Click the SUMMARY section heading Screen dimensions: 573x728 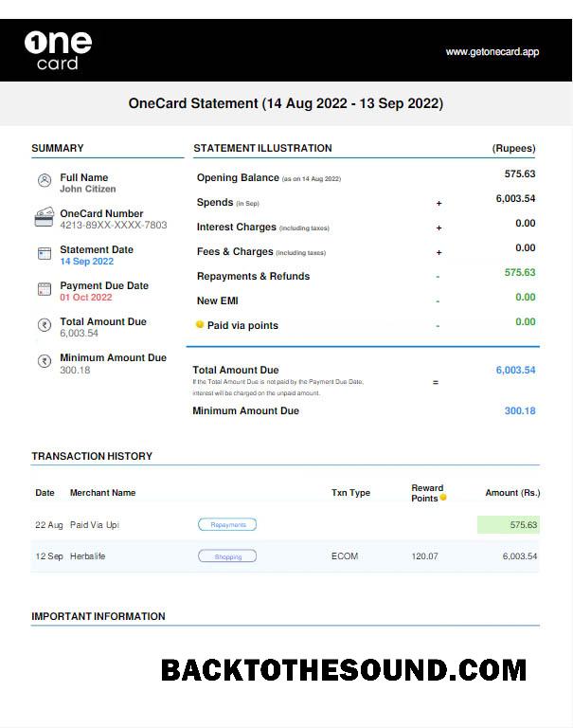pos(58,148)
